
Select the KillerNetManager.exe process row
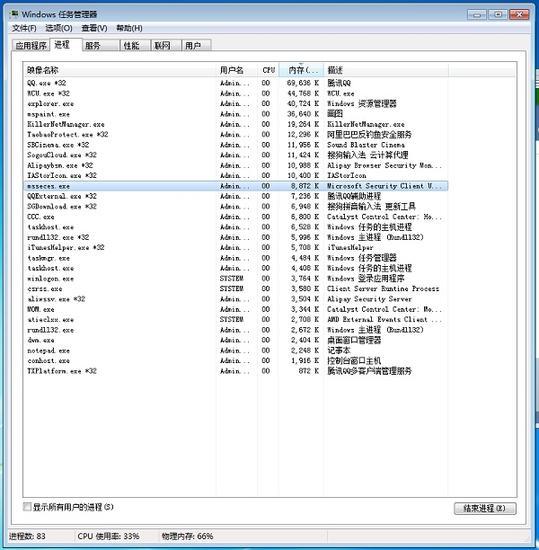pyautogui.click(x=236, y=124)
